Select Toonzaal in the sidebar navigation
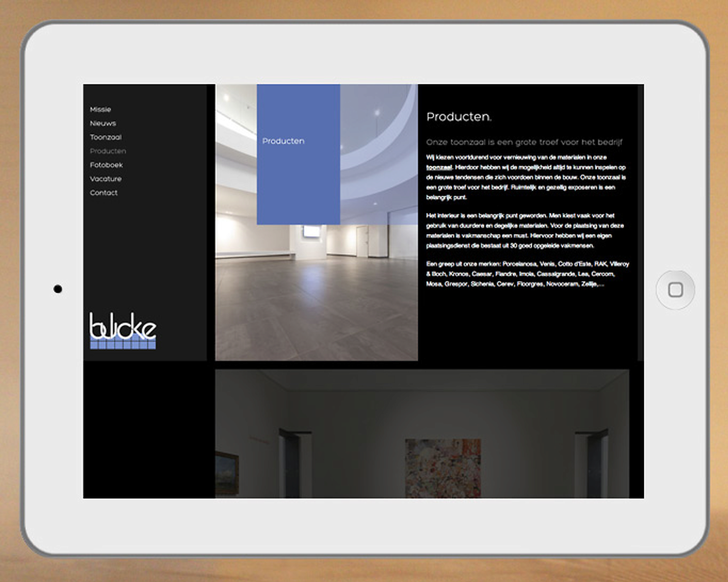The width and height of the screenshot is (728, 582). [x=106, y=138]
